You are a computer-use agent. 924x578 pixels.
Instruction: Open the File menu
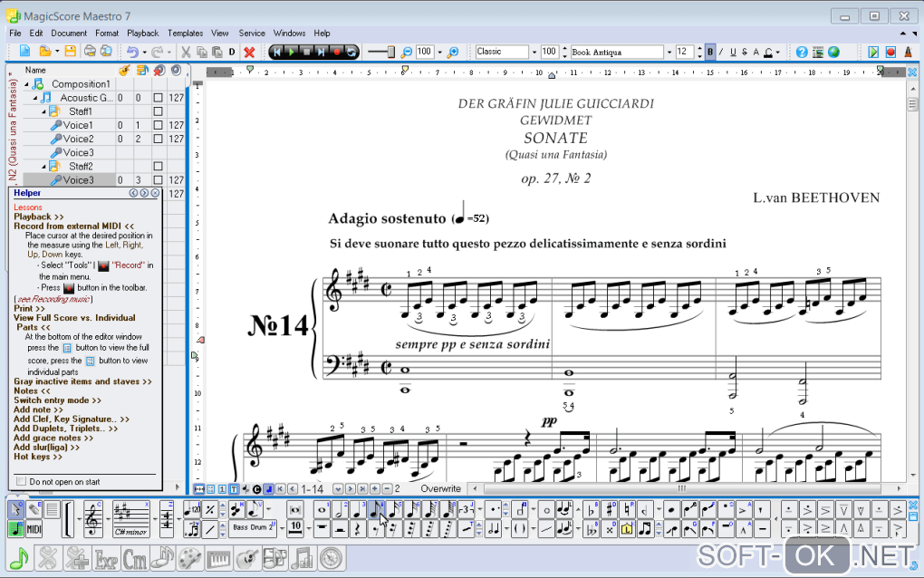pyautogui.click(x=15, y=33)
